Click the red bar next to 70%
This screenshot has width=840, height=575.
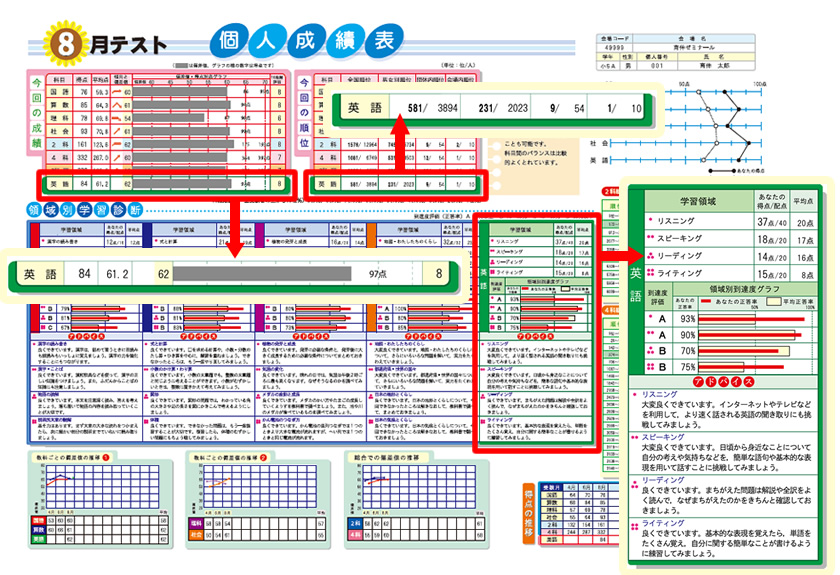(x=738, y=351)
